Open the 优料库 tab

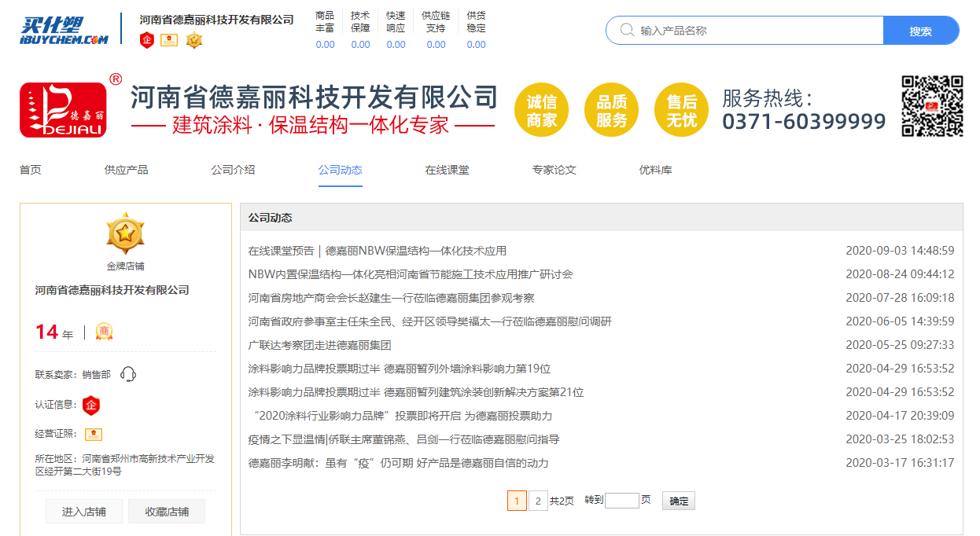[x=655, y=170]
